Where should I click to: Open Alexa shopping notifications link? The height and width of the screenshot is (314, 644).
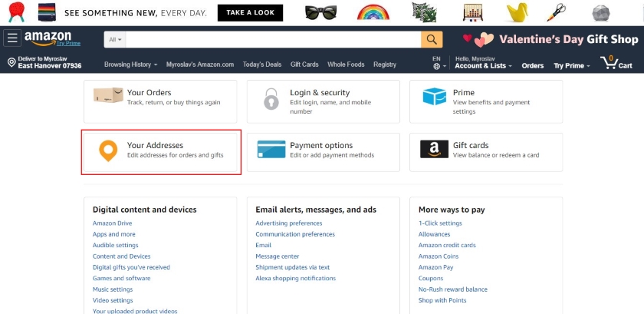(x=296, y=278)
